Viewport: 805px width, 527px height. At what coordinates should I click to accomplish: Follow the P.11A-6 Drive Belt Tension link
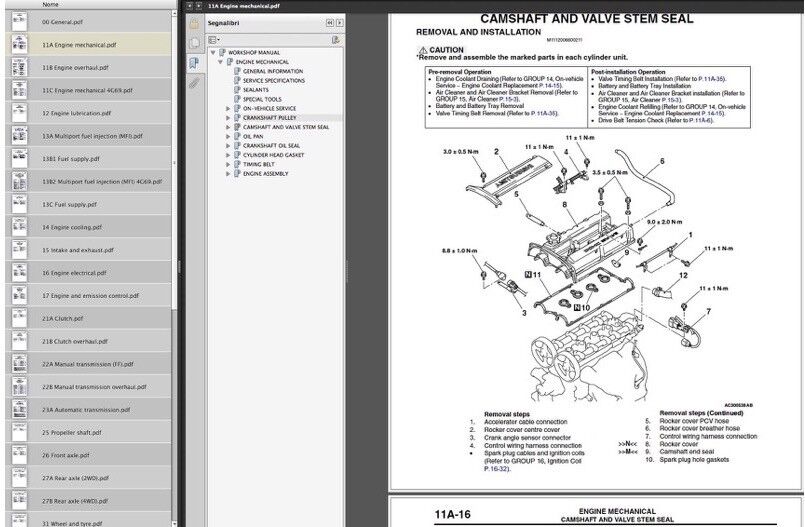[x=700, y=120]
